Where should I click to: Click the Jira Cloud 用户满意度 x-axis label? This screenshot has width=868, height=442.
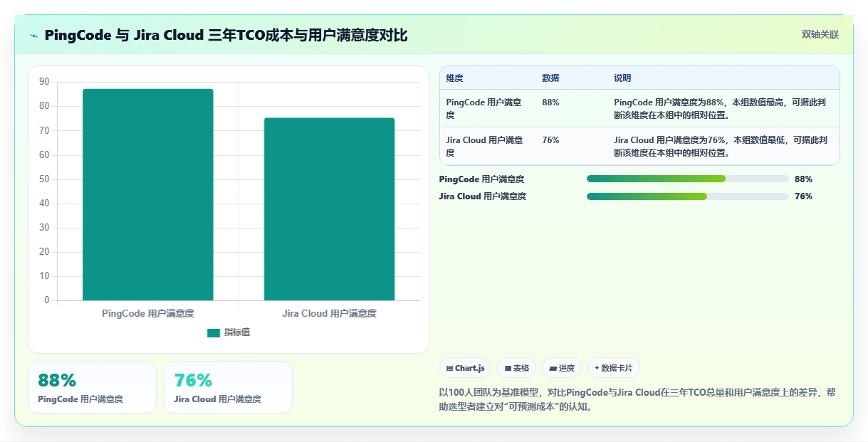329,313
